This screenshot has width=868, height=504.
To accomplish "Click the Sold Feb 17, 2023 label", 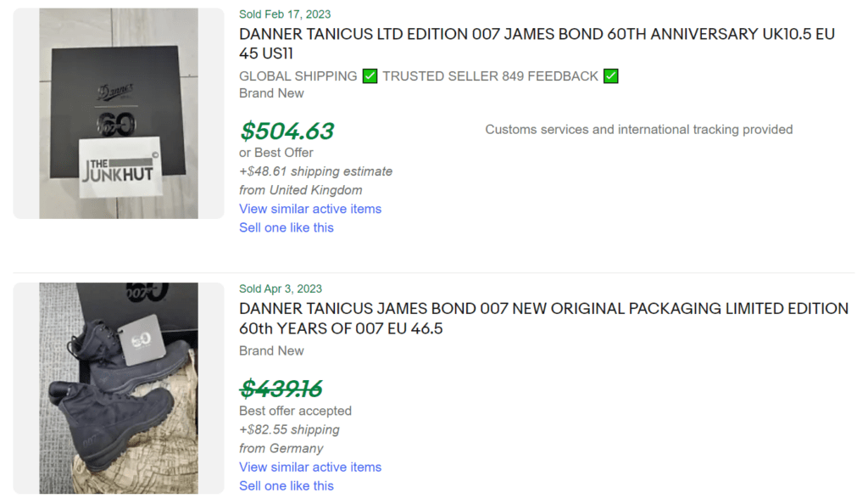I will [x=284, y=14].
